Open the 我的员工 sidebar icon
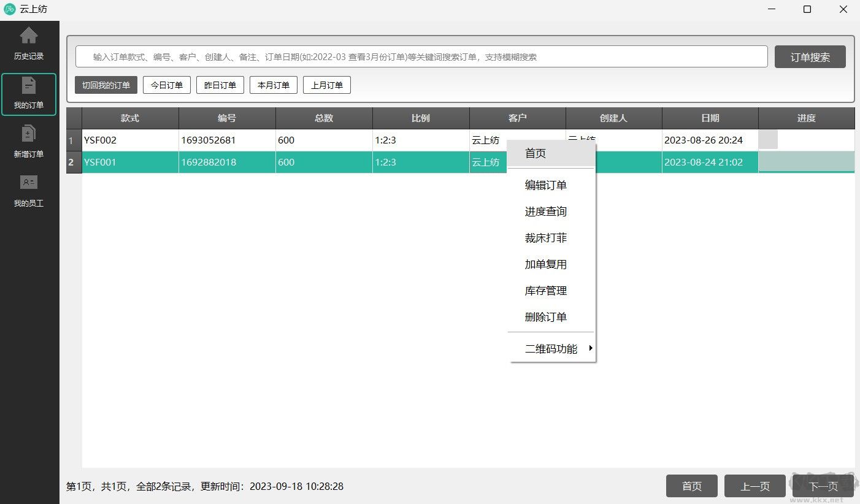Image resolution: width=860 pixels, height=504 pixels. [x=29, y=191]
